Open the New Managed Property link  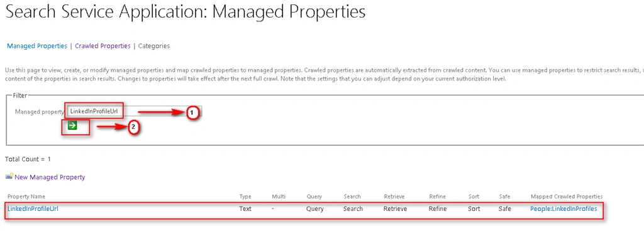point(50,177)
